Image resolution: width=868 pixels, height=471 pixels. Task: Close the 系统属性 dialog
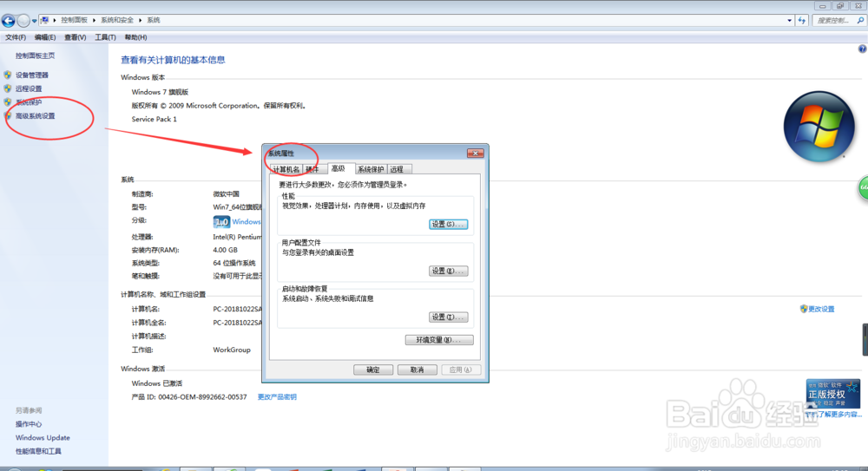[476, 154]
